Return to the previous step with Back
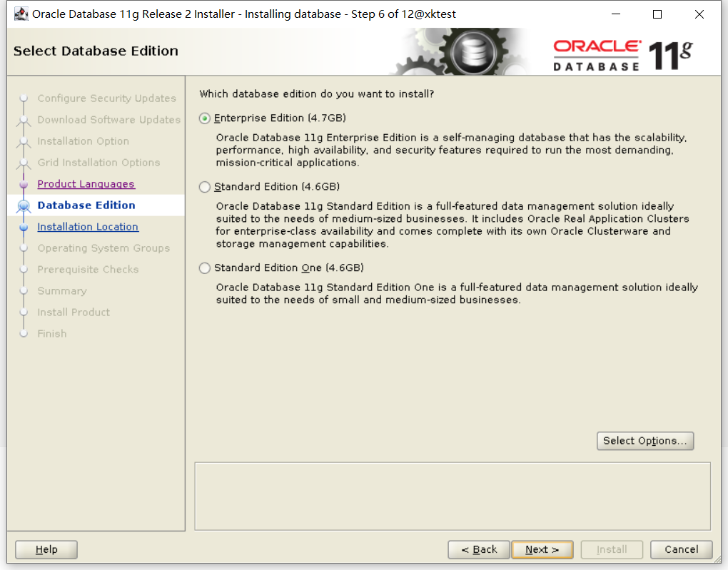The height and width of the screenshot is (570, 728). click(x=479, y=549)
